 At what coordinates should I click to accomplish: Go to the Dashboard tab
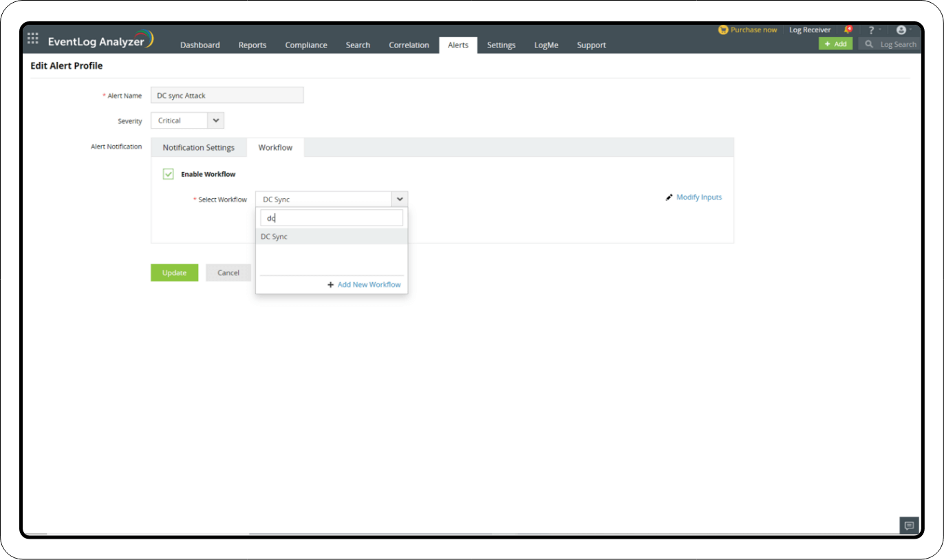[x=200, y=45]
